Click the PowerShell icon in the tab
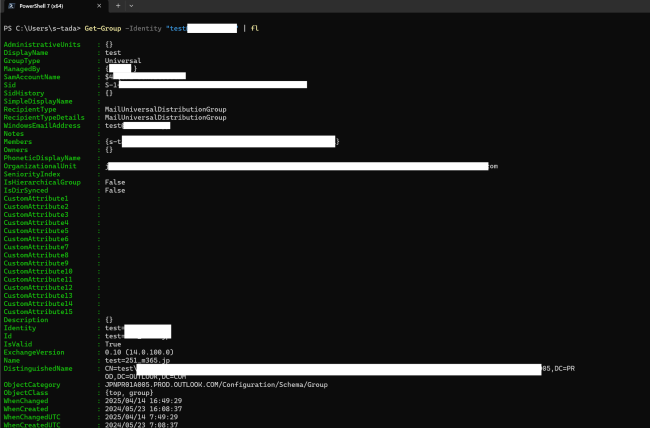Image resolution: width=650 pixels, height=428 pixels. (x=9, y=6)
